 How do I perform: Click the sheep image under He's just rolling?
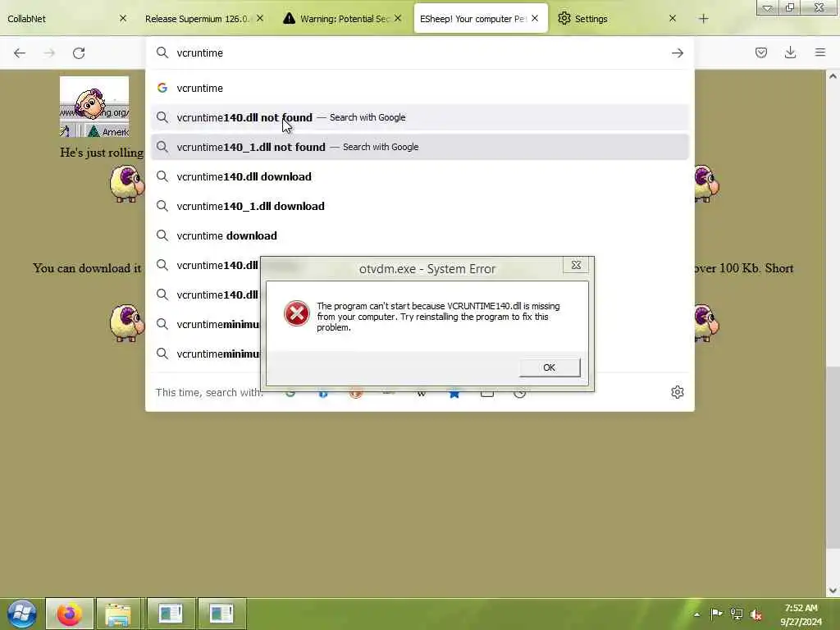[126, 184]
